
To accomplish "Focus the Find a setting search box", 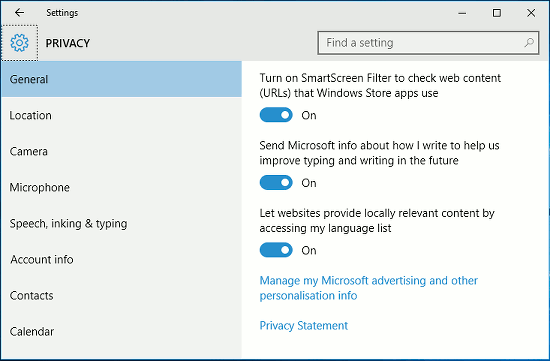I will [428, 43].
